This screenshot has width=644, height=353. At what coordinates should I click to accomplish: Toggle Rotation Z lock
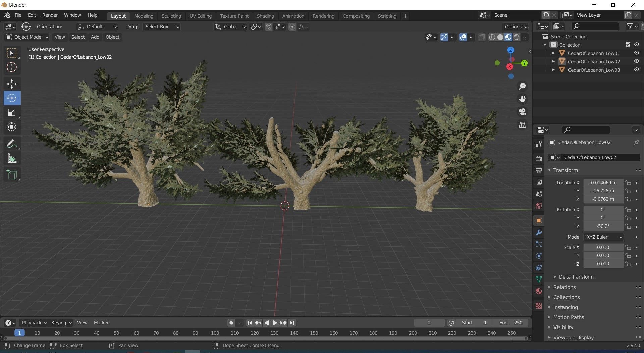[628, 226]
